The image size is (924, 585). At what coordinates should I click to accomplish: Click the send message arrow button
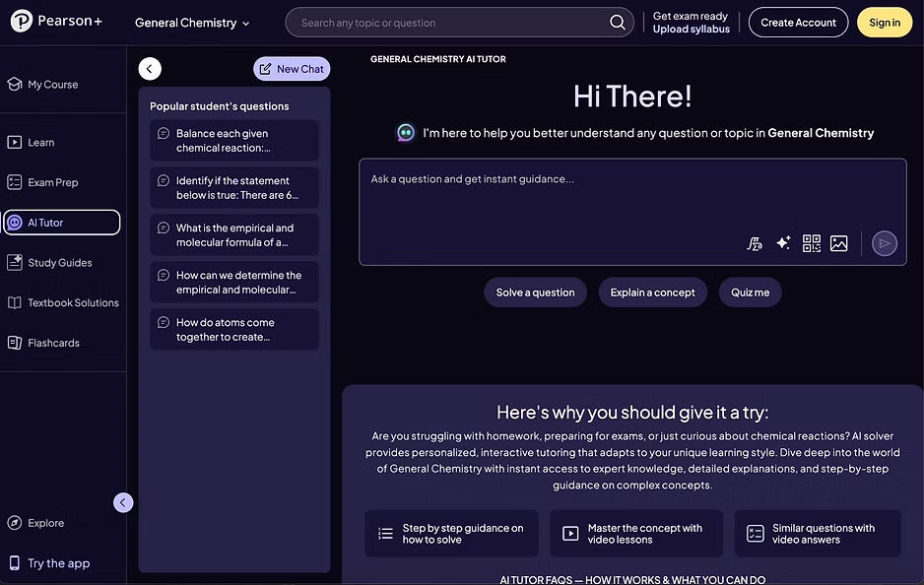coord(884,243)
